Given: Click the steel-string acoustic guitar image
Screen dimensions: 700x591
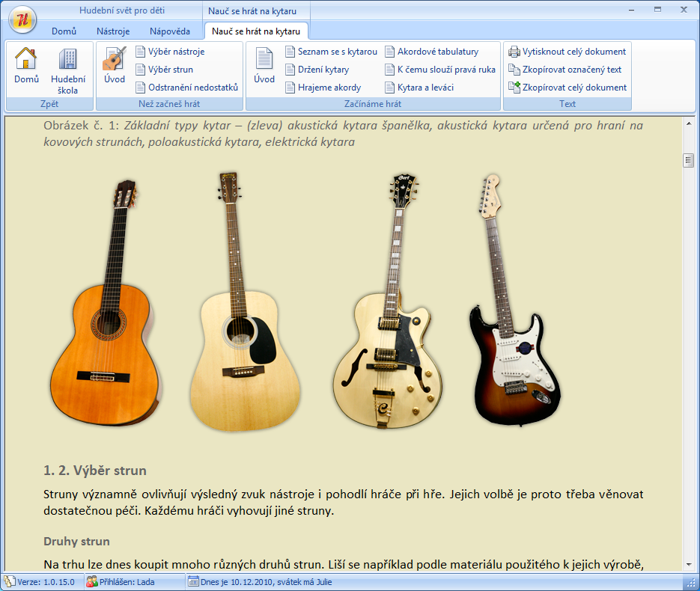Looking at the screenshot, I should 244,301.
